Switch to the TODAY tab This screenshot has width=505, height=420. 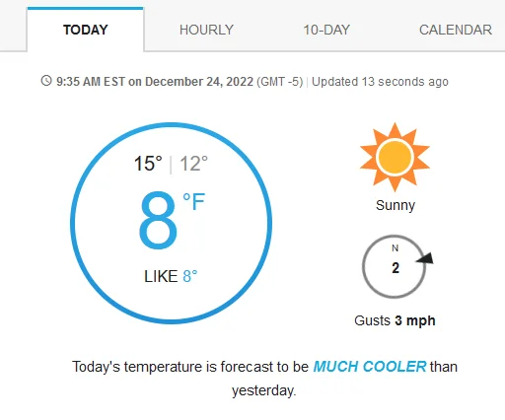tap(85, 30)
